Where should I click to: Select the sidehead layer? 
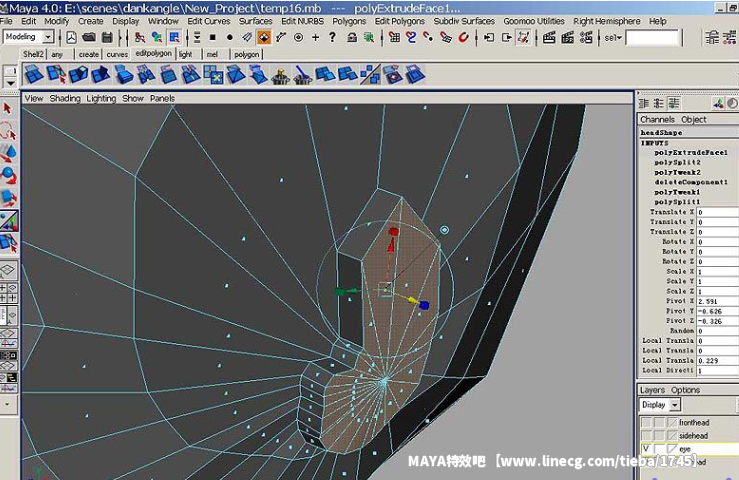coord(693,435)
